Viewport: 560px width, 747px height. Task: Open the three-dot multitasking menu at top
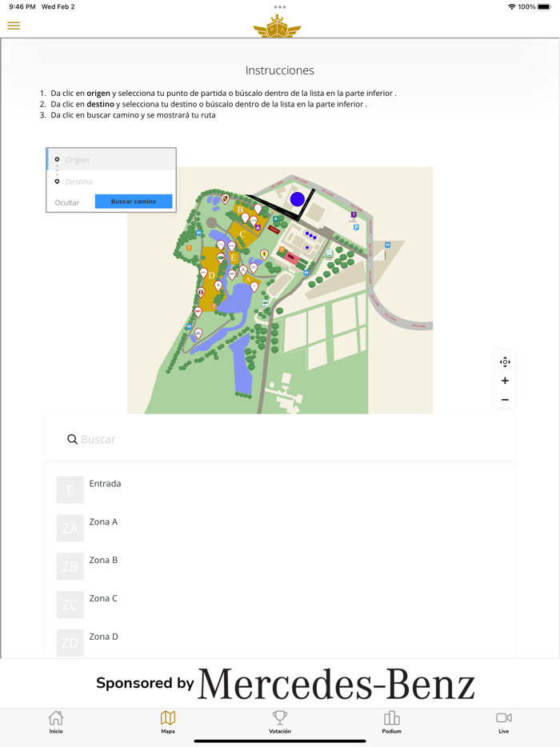coord(280,7)
